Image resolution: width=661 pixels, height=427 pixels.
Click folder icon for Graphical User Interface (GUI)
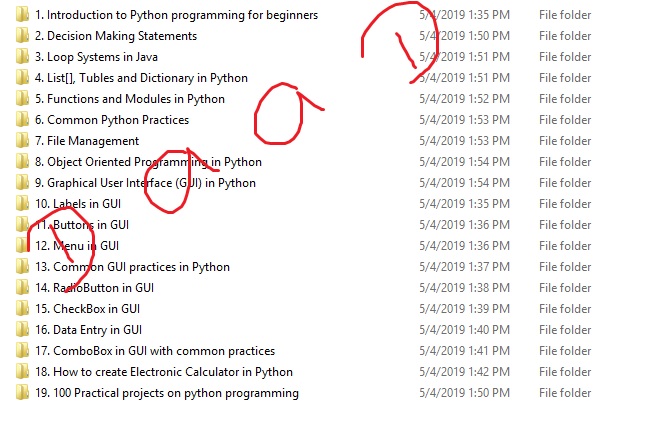[x=22, y=183]
